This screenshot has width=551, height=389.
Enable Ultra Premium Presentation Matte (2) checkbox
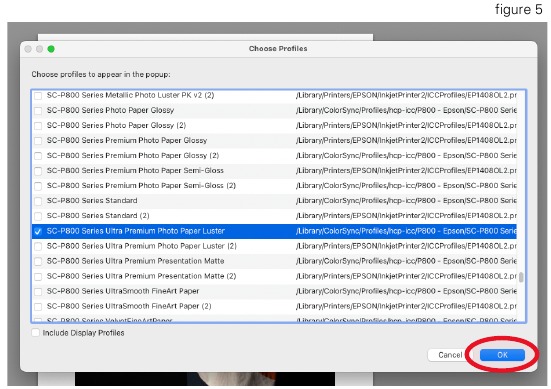point(38,277)
